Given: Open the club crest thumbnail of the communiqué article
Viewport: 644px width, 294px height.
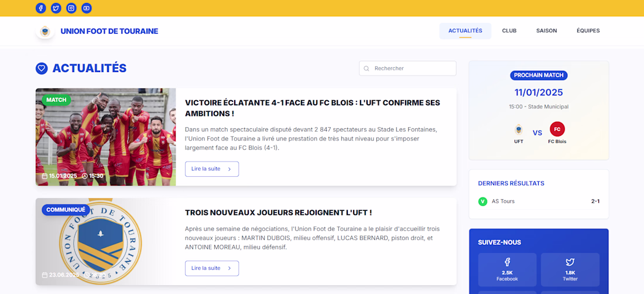Looking at the screenshot, I should point(105,241).
